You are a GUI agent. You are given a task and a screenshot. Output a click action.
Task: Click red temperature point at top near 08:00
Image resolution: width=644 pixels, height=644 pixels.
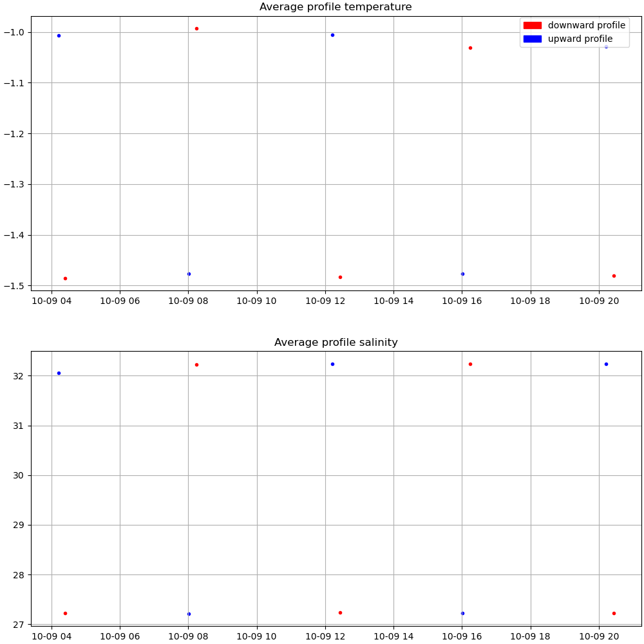(x=196, y=28)
